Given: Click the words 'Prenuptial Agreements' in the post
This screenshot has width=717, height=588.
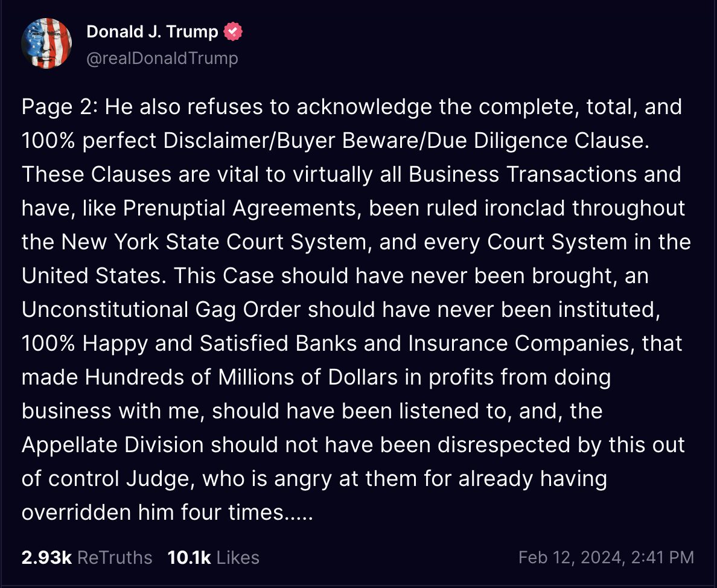Looking at the screenshot, I should [239, 208].
